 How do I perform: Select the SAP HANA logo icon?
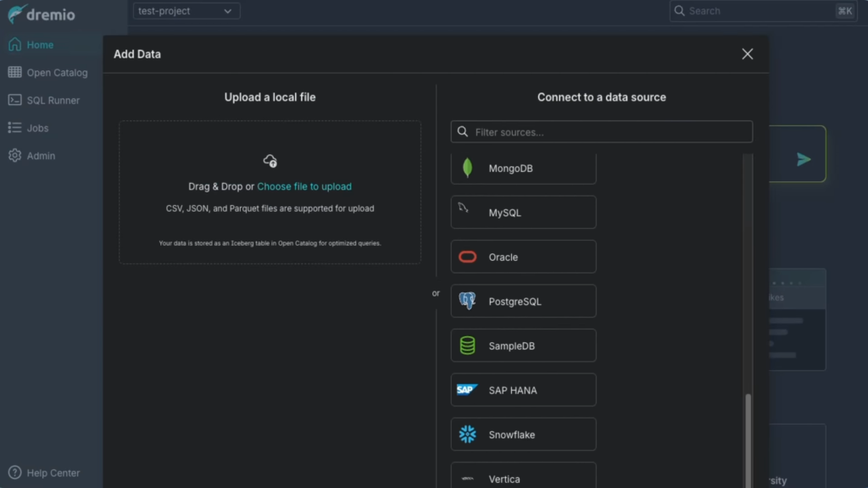coord(467,390)
